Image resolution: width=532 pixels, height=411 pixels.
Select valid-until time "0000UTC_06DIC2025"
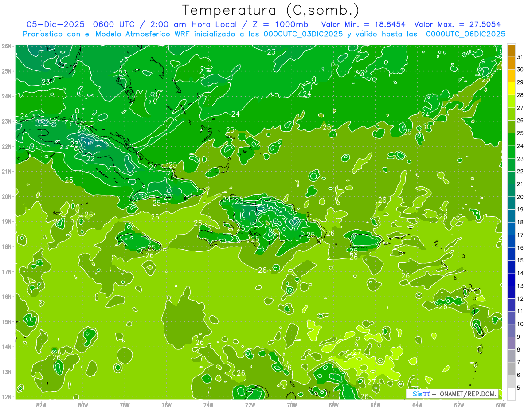(x=465, y=34)
